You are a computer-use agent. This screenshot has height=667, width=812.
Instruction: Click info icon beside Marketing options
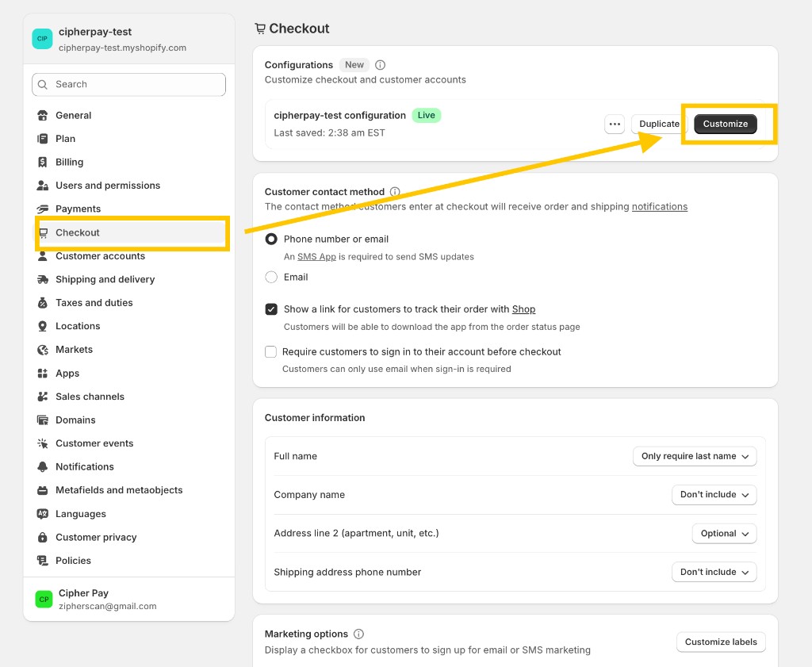358,634
